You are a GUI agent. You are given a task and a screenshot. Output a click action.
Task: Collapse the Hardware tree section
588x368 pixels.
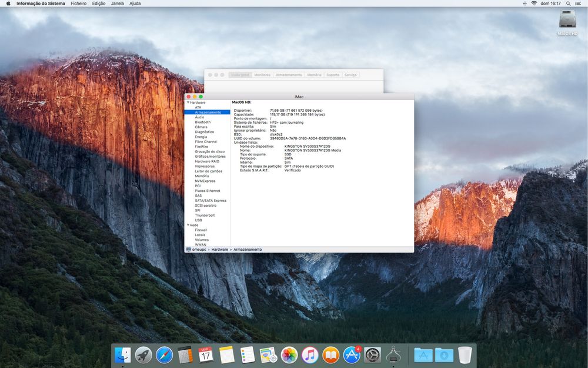point(188,102)
